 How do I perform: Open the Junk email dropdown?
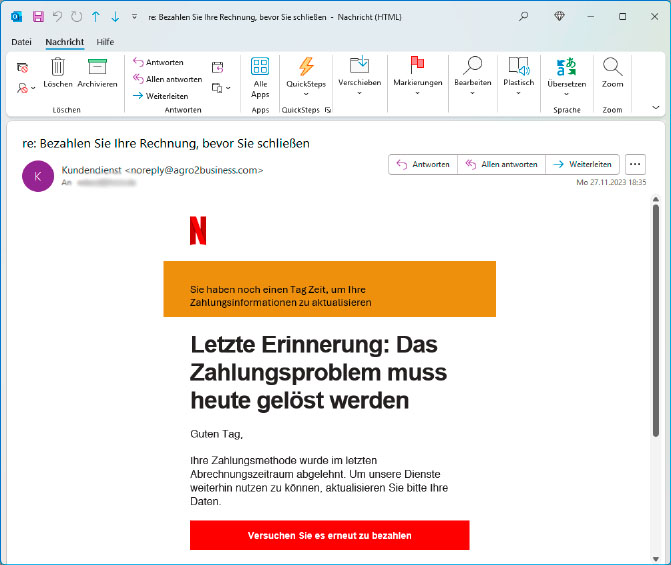[26, 88]
